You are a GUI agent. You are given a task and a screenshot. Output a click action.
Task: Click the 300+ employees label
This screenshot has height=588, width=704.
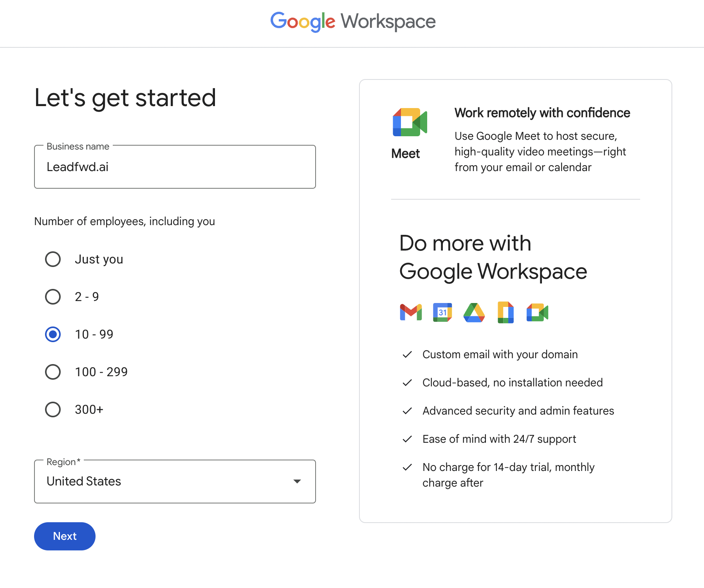(88, 409)
